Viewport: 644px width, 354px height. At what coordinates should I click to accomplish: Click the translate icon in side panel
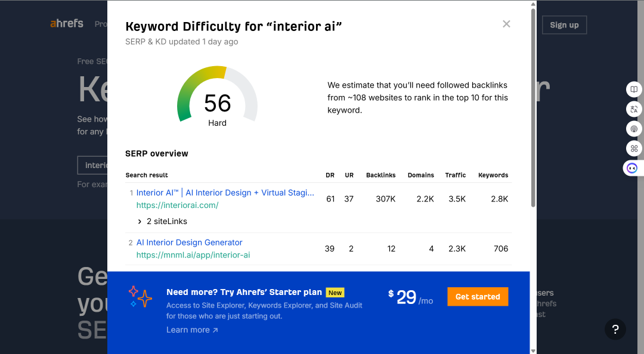tap(634, 109)
